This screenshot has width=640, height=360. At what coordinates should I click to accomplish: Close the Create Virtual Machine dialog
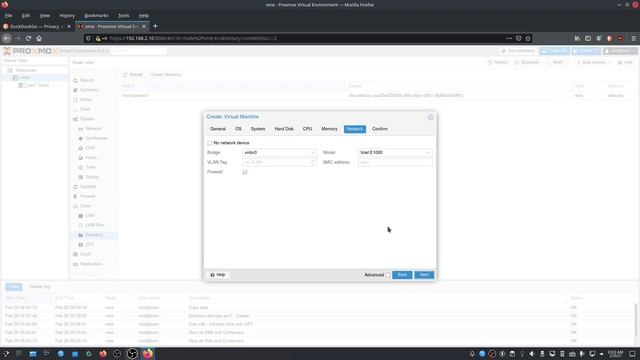click(430, 117)
